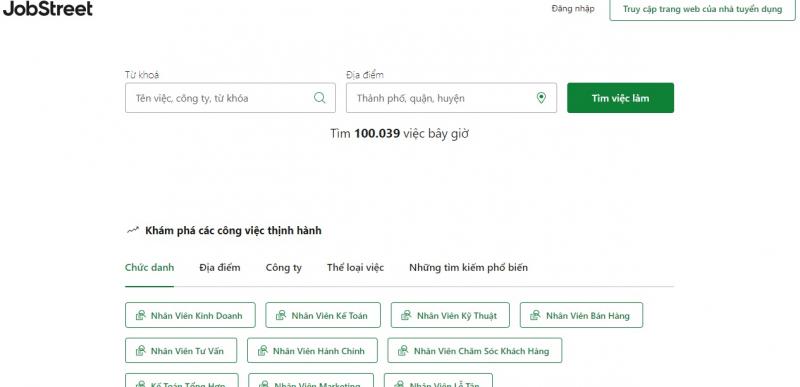Click the trending arrow icon beside Khám phá
This screenshot has height=387, width=800.
tap(133, 230)
